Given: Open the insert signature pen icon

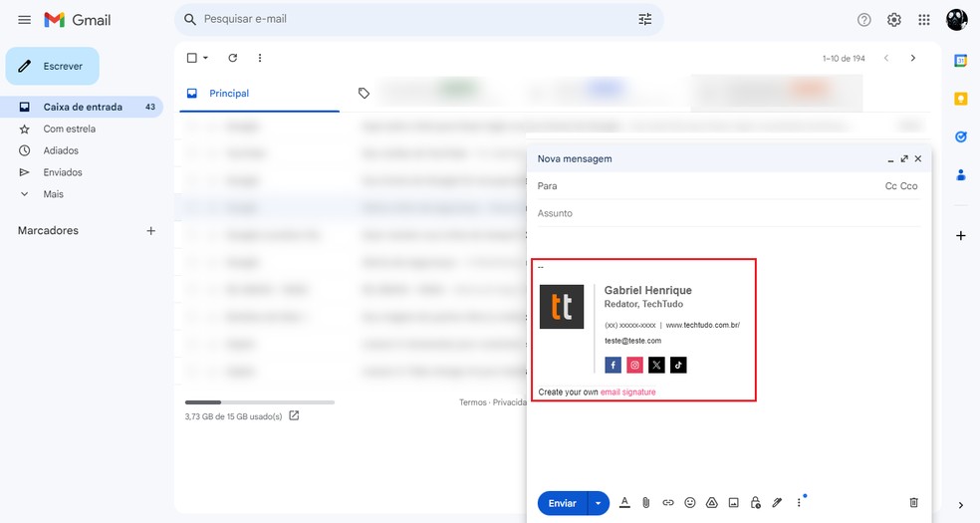Looking at the screenshot, I should click(778, 503).
